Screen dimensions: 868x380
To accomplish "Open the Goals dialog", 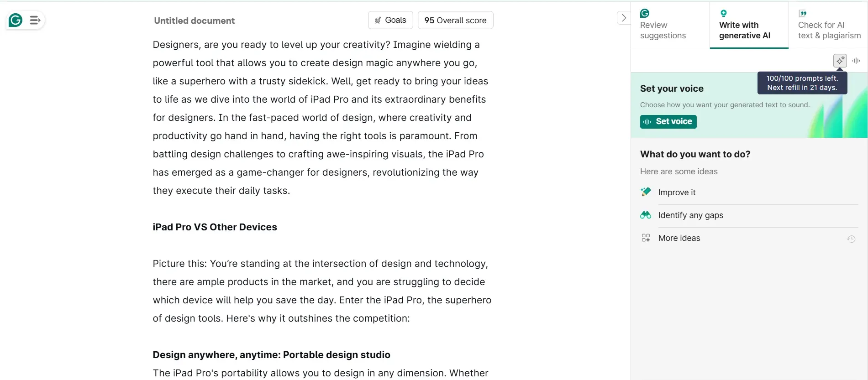I will pyautogui.click(x=390, y=20).
